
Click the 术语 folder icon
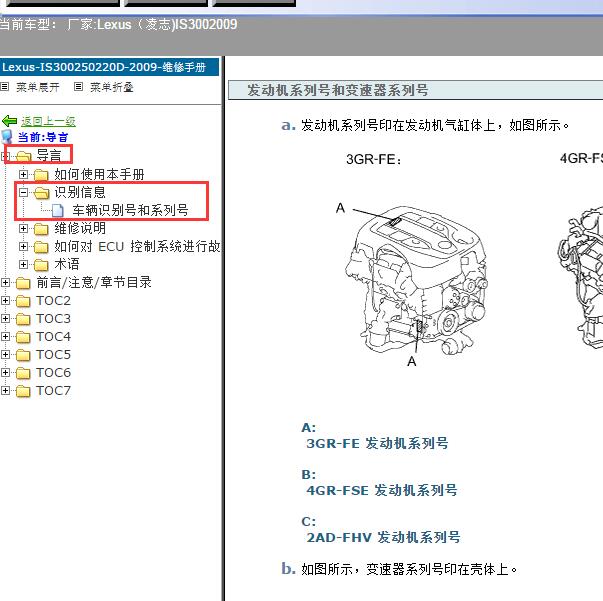pos(41,264)
